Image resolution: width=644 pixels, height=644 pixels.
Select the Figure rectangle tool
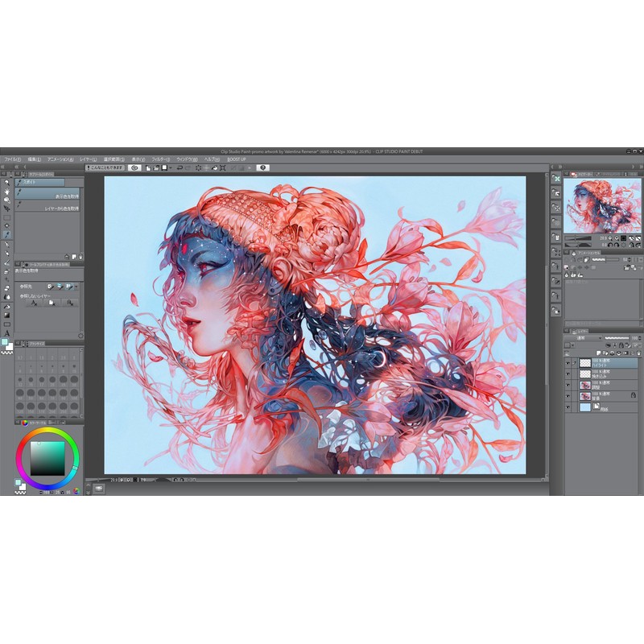click(7, 324)
